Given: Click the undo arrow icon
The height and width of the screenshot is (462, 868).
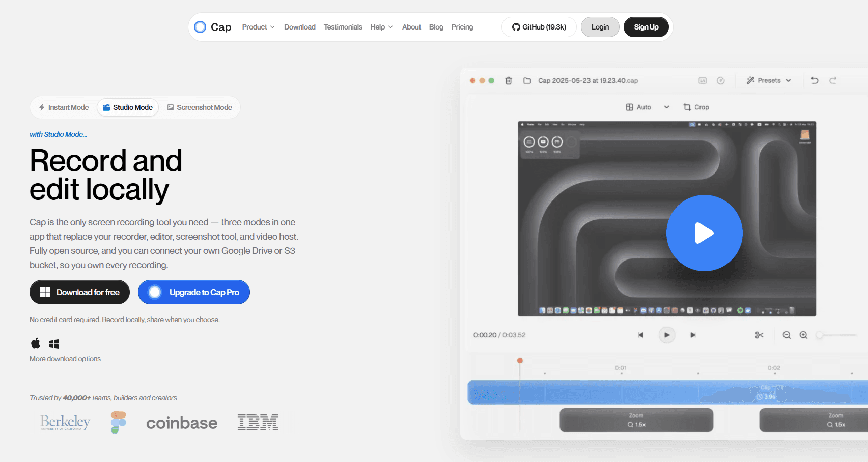Looking at the screenshot, I should pyautogui.click(x=815, y=80).
